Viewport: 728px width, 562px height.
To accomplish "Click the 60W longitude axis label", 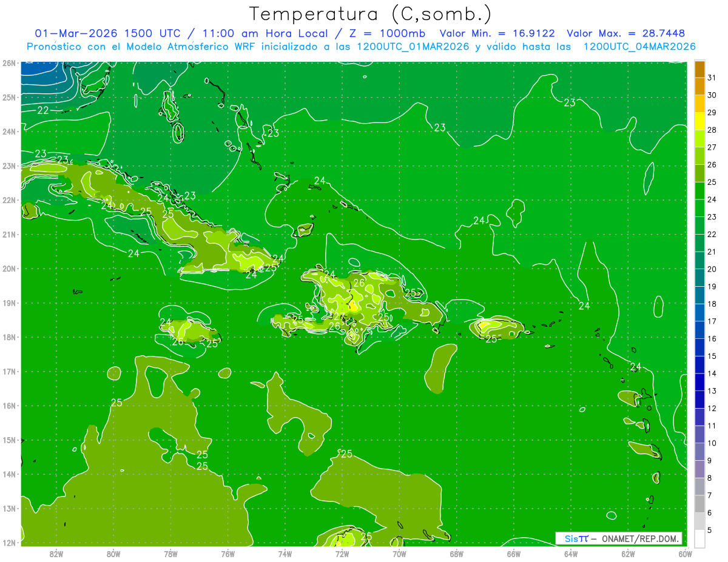I will tap(685, 554).
